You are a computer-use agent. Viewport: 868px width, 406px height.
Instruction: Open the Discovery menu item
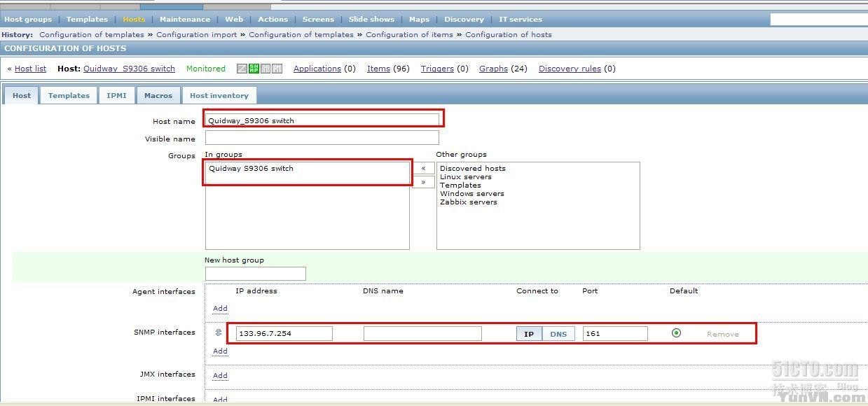tap(464, 19)
